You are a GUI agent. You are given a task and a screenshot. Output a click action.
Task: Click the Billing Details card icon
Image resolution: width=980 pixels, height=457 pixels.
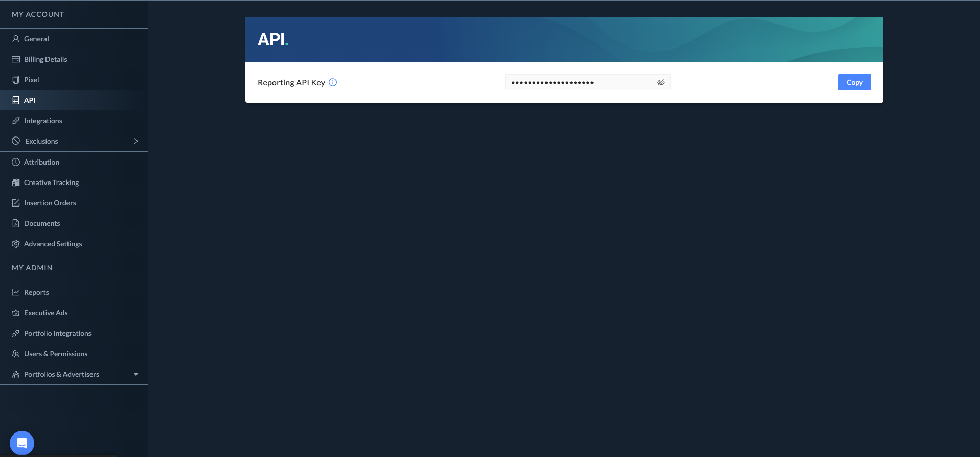16,59
